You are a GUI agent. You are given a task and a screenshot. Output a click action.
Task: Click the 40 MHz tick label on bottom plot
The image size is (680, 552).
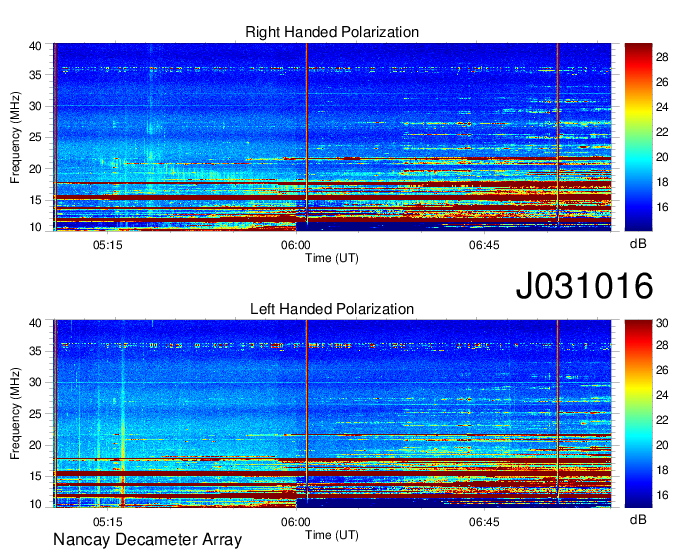coord(35,323)
